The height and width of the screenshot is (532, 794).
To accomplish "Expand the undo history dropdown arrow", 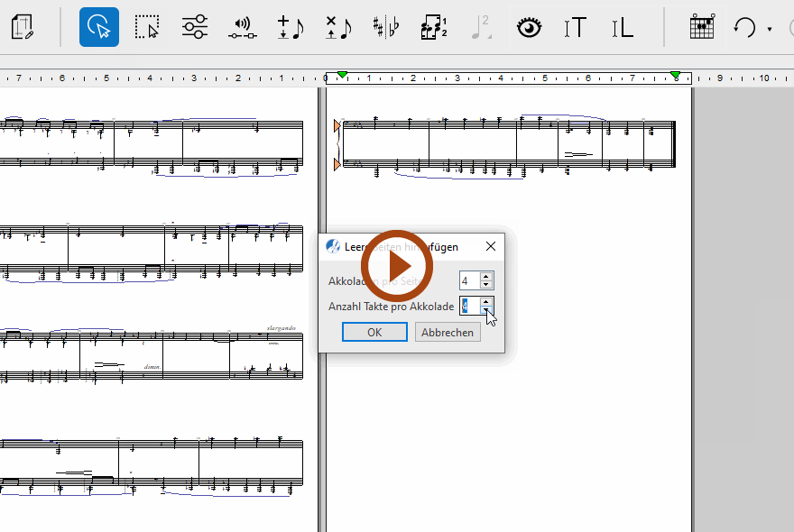I will (x=770, y=29).
